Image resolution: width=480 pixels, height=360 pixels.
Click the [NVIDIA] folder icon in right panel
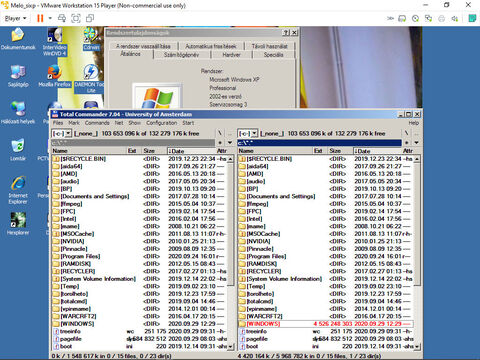(x=242, y=241)
